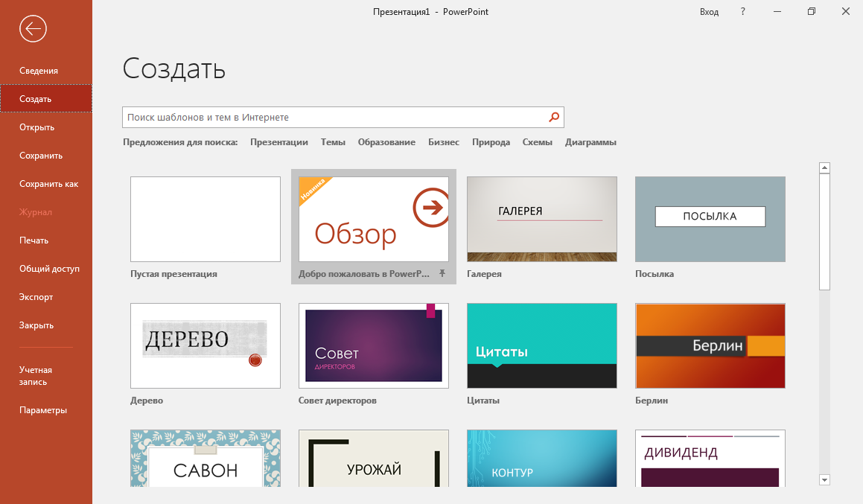The width and height of the screenshot is (863, 504).
Task: Click the Вход sign-in link
Action: 709,12
